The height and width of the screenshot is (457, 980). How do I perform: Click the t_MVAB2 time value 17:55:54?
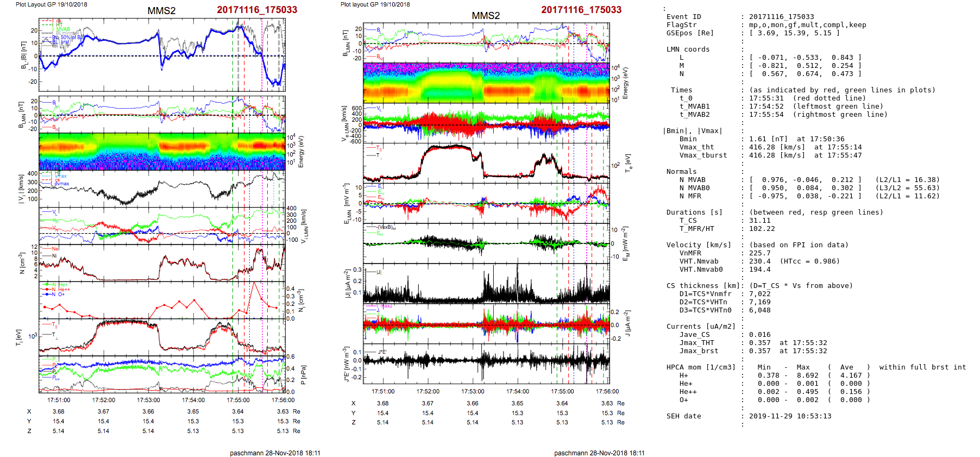(x=767, y=115)
